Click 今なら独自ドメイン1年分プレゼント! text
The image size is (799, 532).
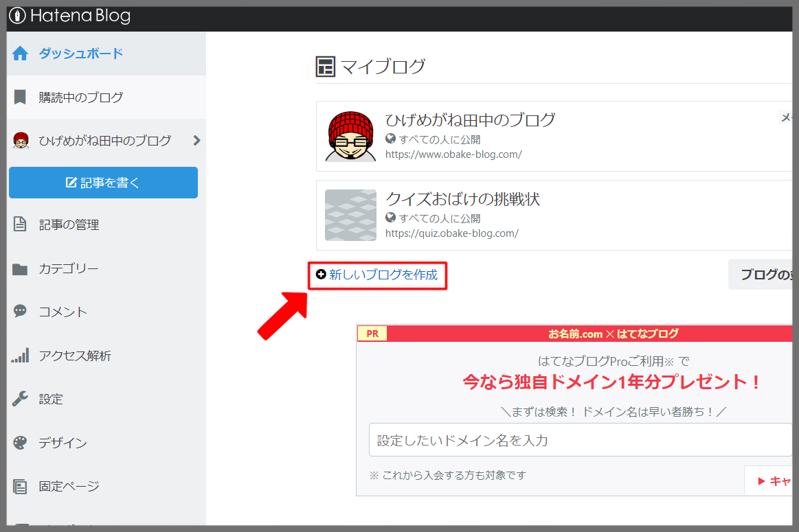[611, 382]
